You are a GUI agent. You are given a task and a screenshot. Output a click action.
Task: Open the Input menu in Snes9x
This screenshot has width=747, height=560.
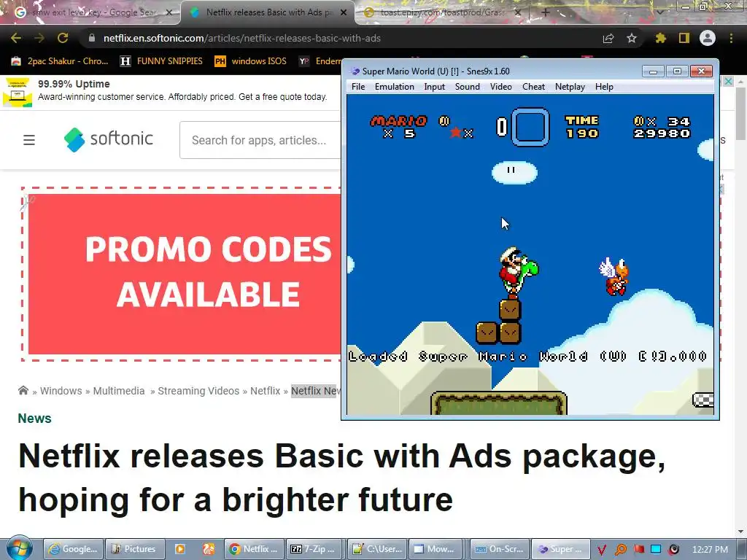435,87
